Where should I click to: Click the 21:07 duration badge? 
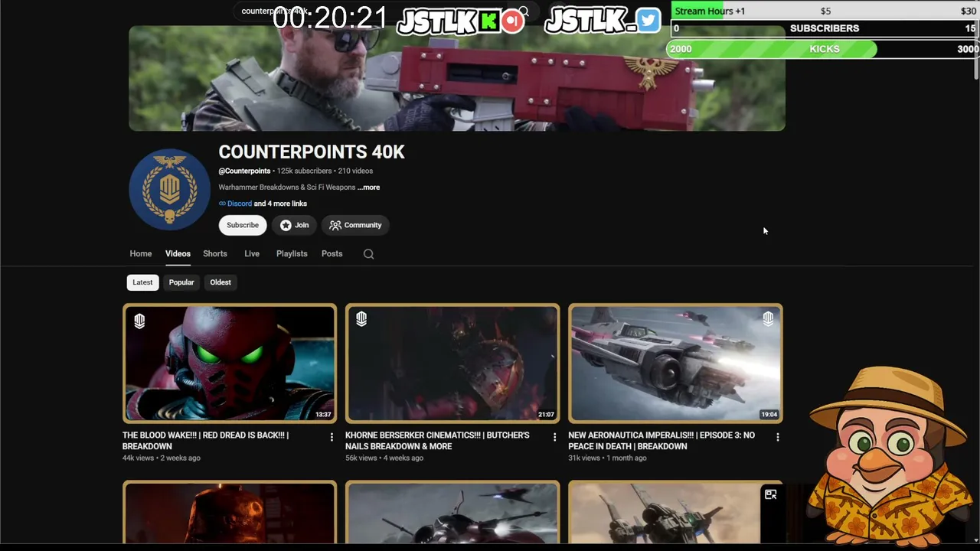(546, 415)
